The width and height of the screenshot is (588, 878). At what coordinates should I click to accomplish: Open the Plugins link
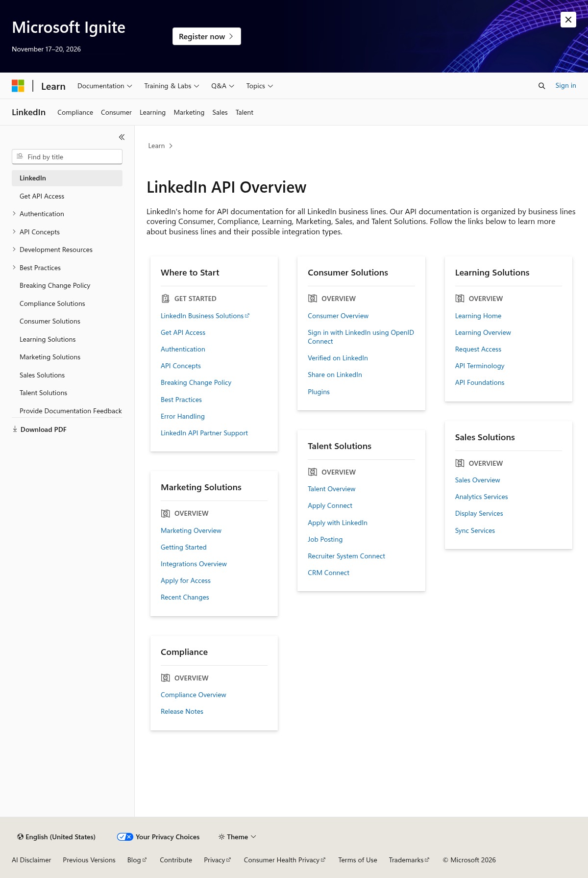(318, 392)
